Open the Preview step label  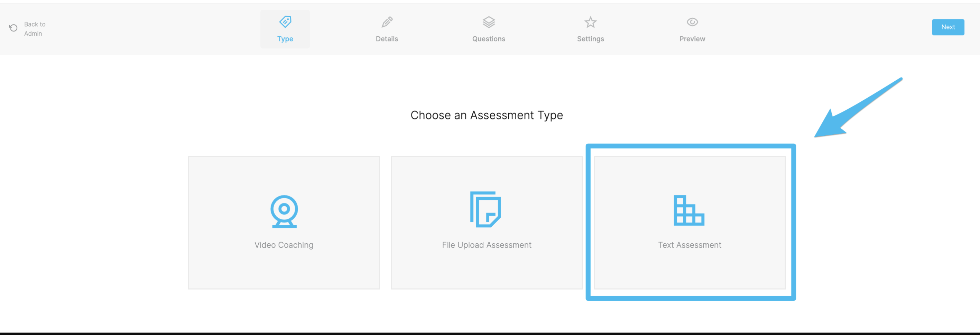(692, 39)
